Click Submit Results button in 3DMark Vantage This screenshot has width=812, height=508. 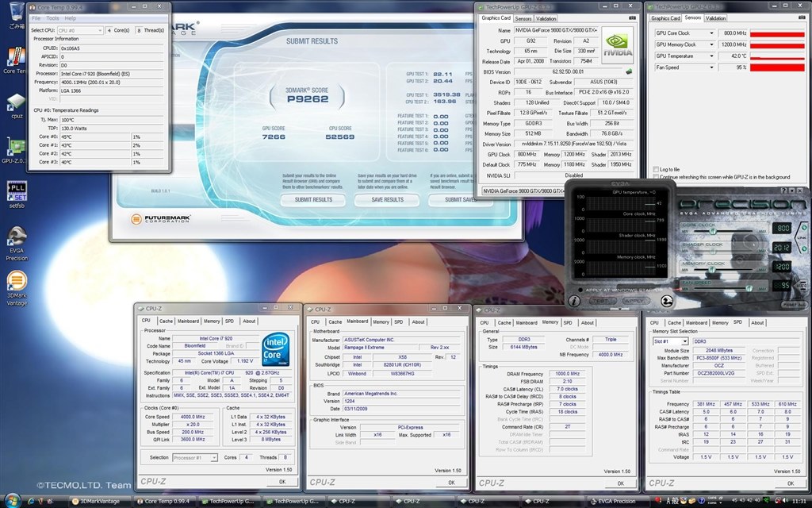[313, 199]
